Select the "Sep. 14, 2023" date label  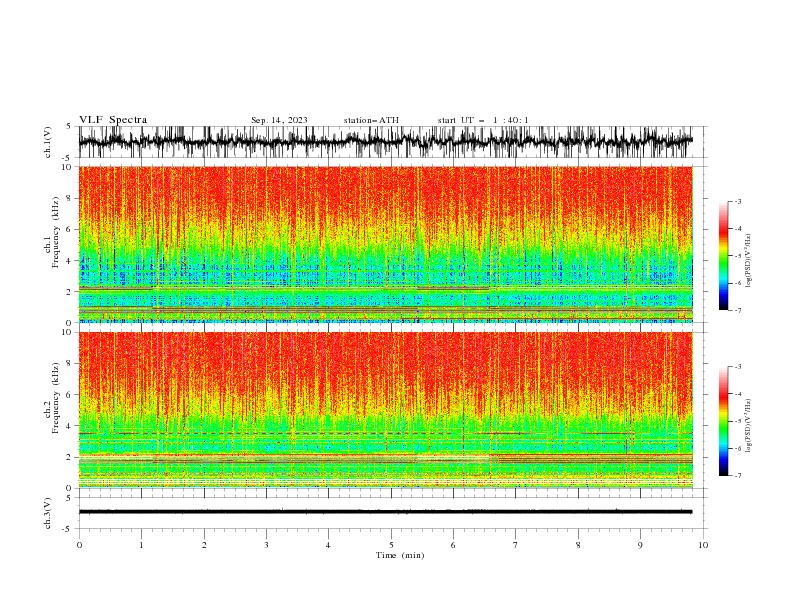[x=279, y=120]
